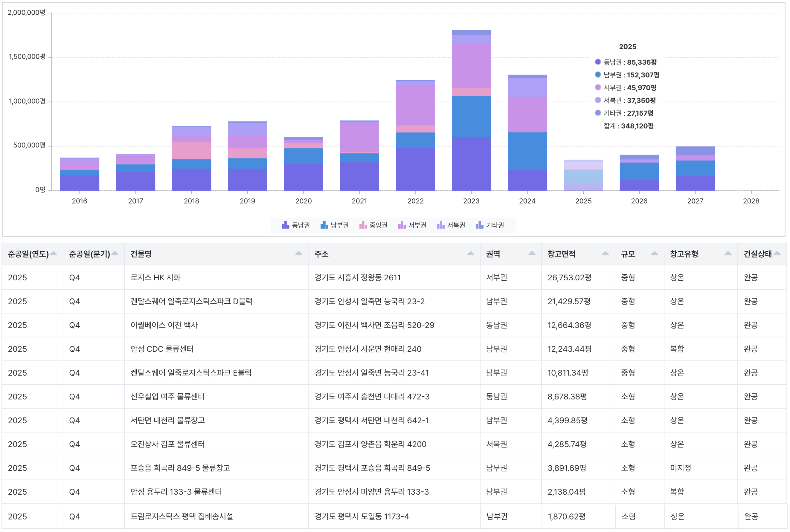Click the 2027 bar's 기타권 segment
The width and height of the screenshot is (790, 532).
pos(695,151)
